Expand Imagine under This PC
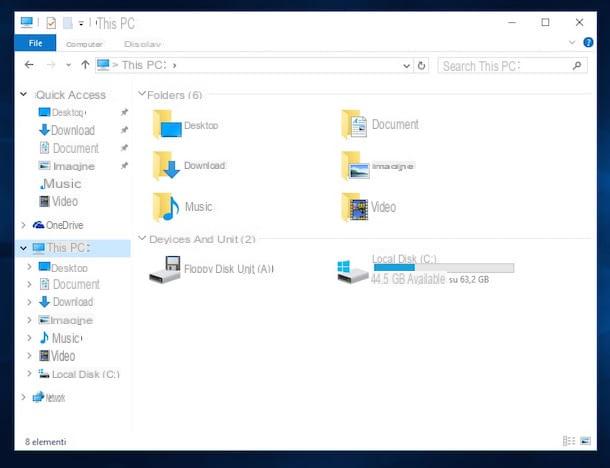The height and width of the screenshot is (468, 610). [30, 320]
